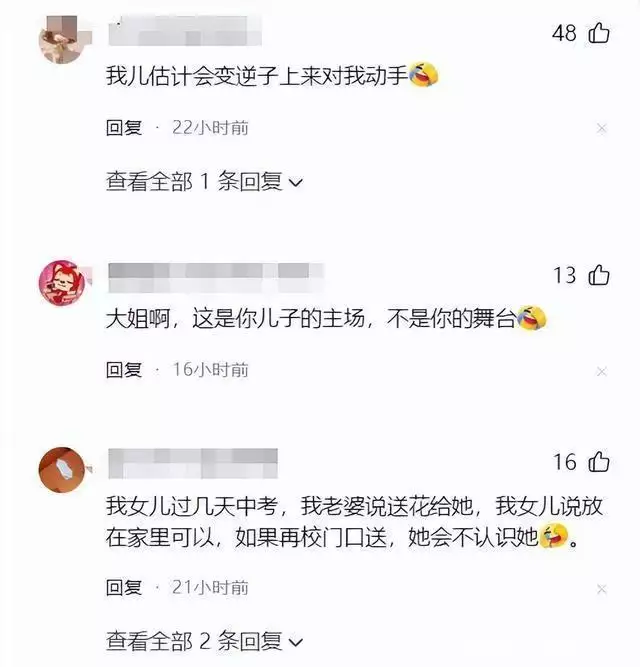Like the comment with 13 likes

pyautogui.click(x=599, y=275)
